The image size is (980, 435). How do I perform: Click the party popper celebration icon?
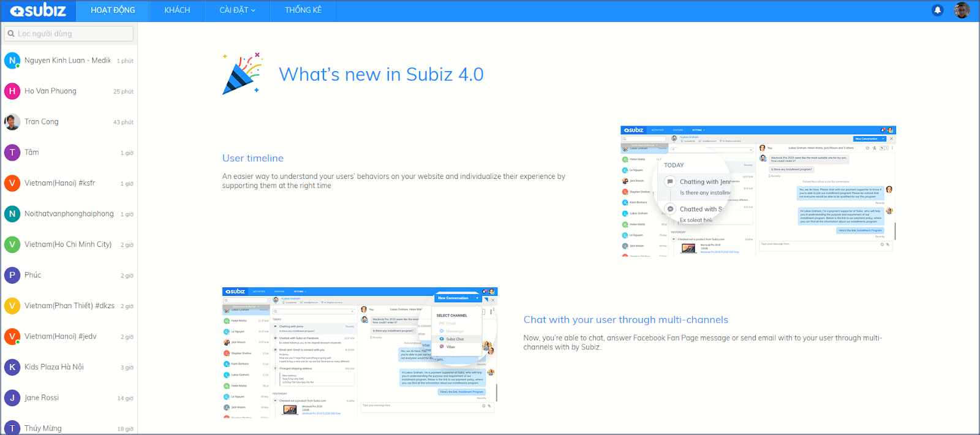pos(242,74)
